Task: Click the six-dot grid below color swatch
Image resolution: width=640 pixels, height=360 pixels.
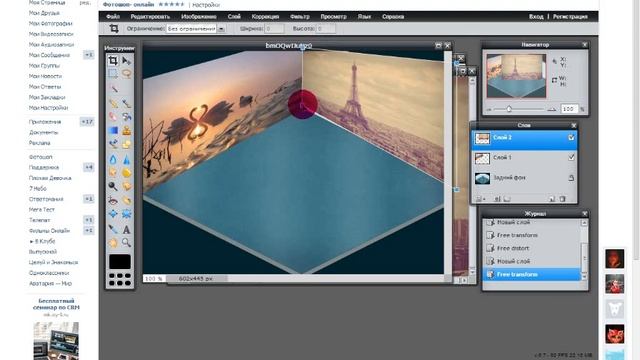Action: 120,279
